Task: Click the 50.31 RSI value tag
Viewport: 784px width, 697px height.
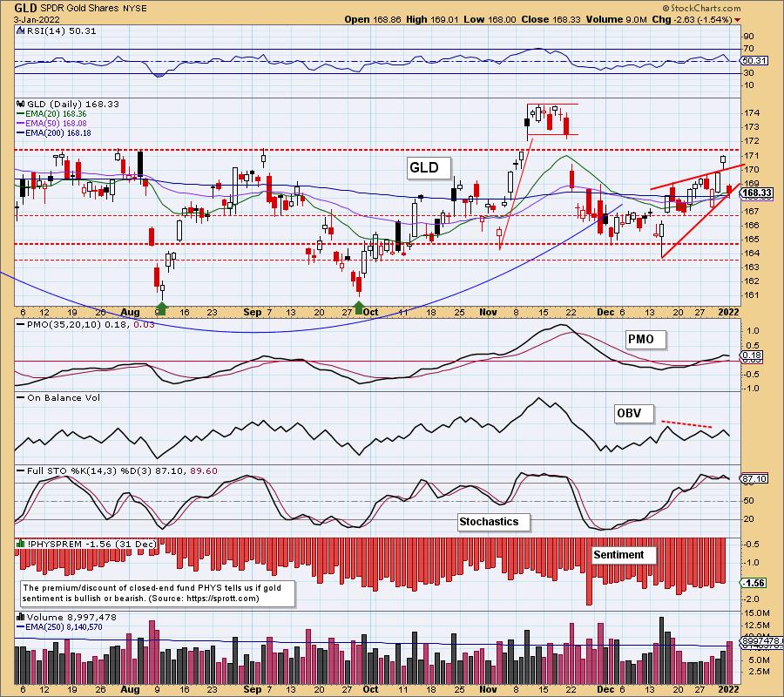Action: point(754,60)
